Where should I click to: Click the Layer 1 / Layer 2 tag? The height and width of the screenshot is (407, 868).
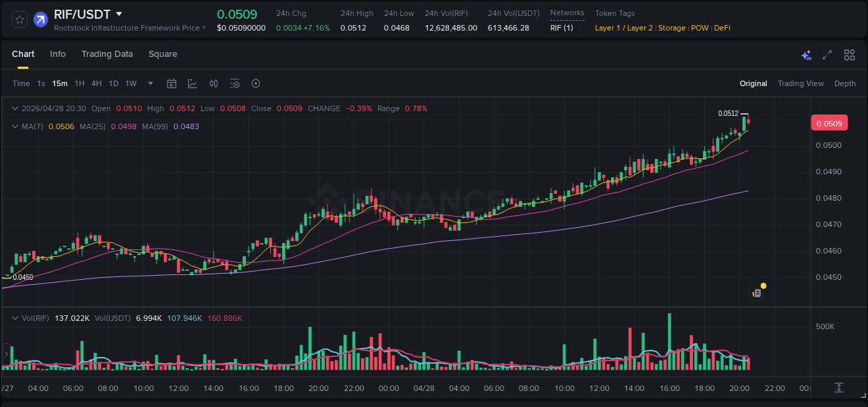[624, 28]
